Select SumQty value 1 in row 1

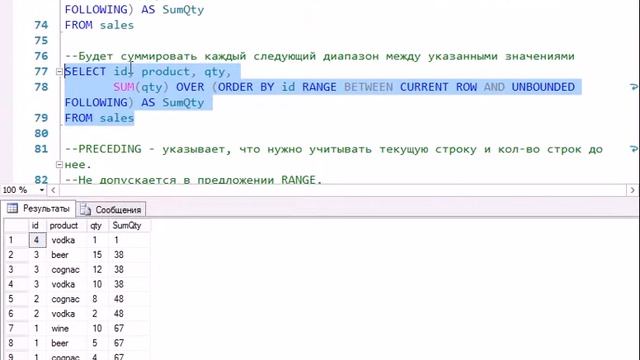[x=129, y=240]
